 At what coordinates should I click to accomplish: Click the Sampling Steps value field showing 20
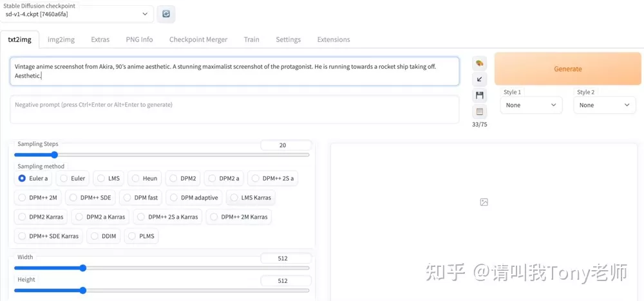[286, 145]
